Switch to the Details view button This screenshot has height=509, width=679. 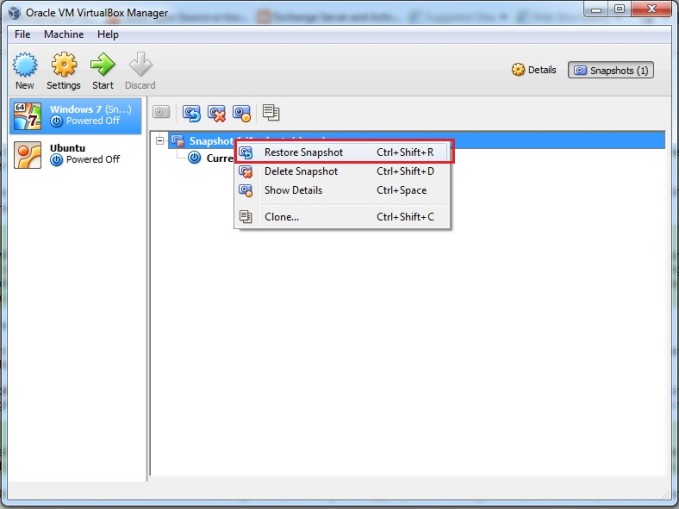534,70
